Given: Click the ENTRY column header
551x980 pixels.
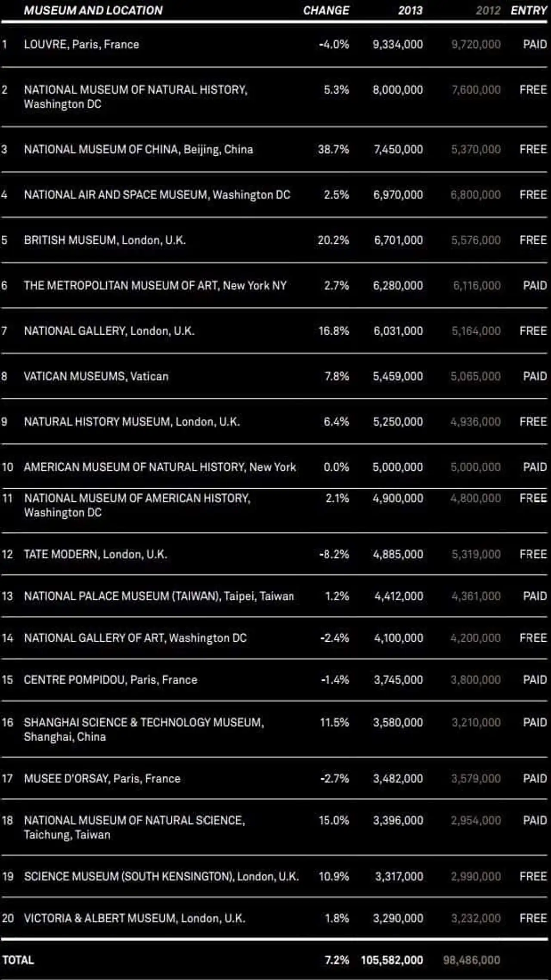Looking at the screenshot, I should 529,10.
